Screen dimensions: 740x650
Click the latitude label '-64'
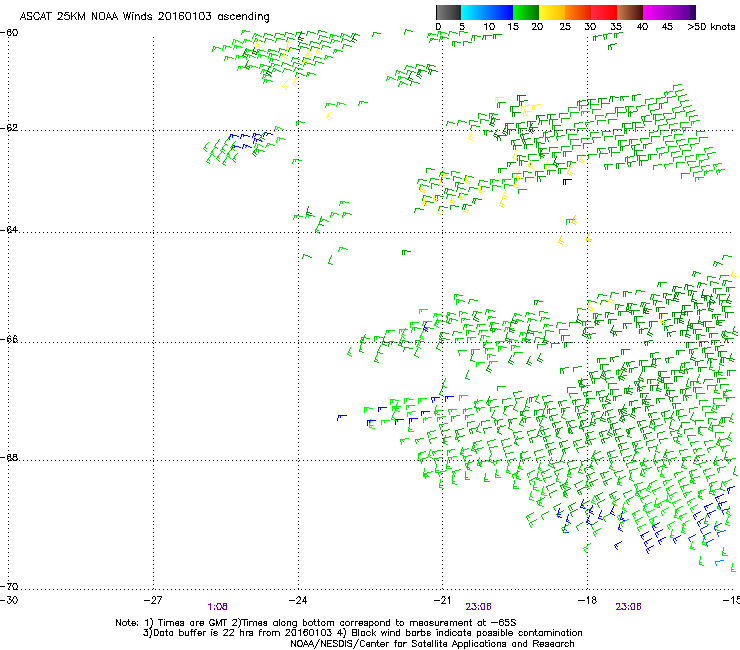(x=9, y=230)
